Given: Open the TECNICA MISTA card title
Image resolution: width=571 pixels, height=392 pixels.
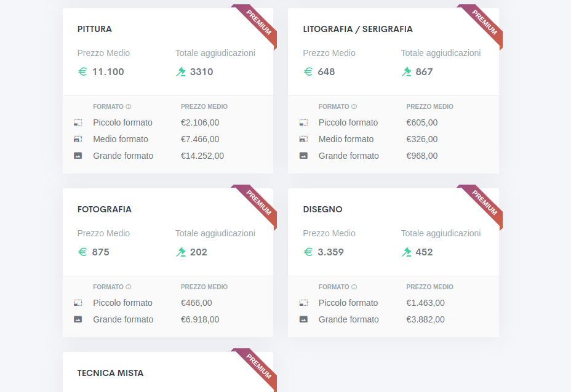Looking at the screenshot, I should coord(110,373).
